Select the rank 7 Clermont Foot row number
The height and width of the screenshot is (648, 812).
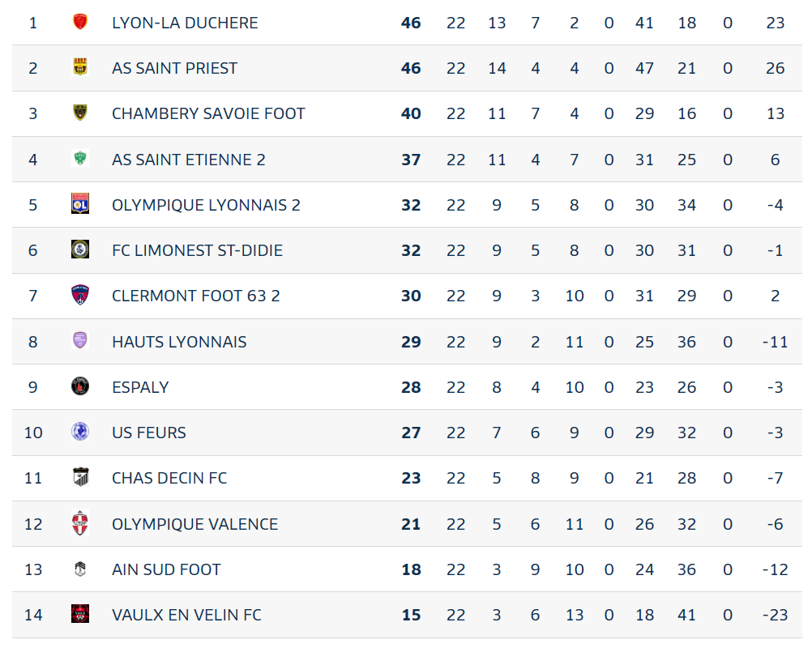coord(33,296)
